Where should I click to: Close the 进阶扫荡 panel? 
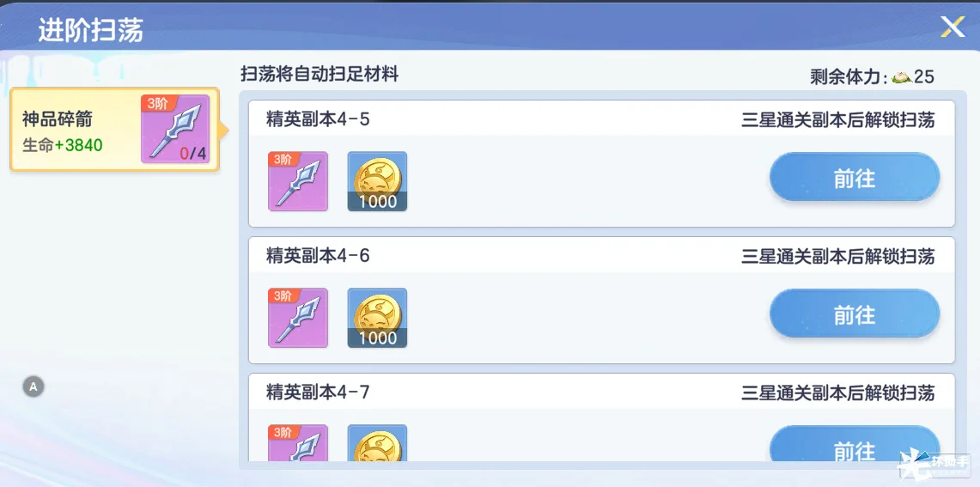point(953,27)
